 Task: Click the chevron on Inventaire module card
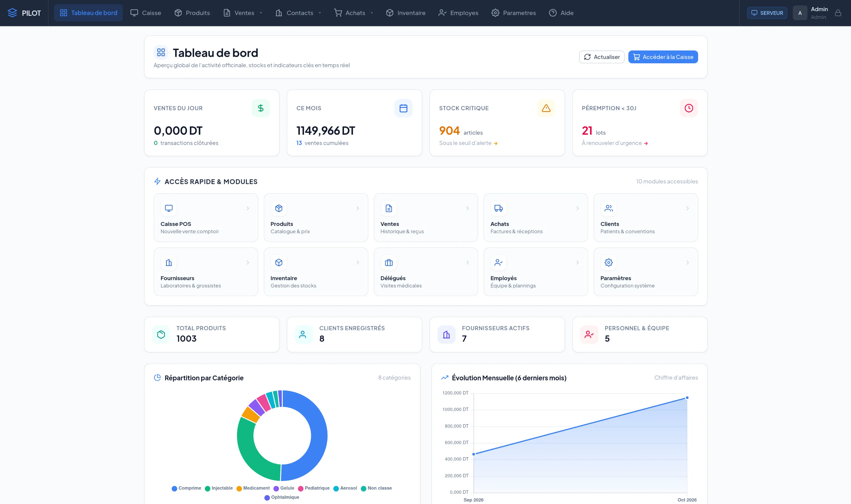(357, 263)
